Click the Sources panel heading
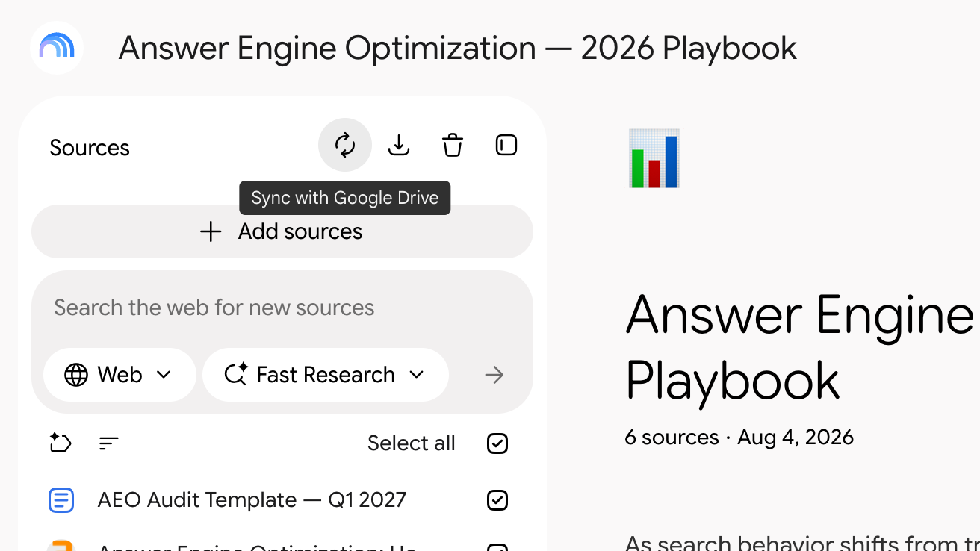Image resolution: width=980 pixels, height=551 pixels. [90, 148]
